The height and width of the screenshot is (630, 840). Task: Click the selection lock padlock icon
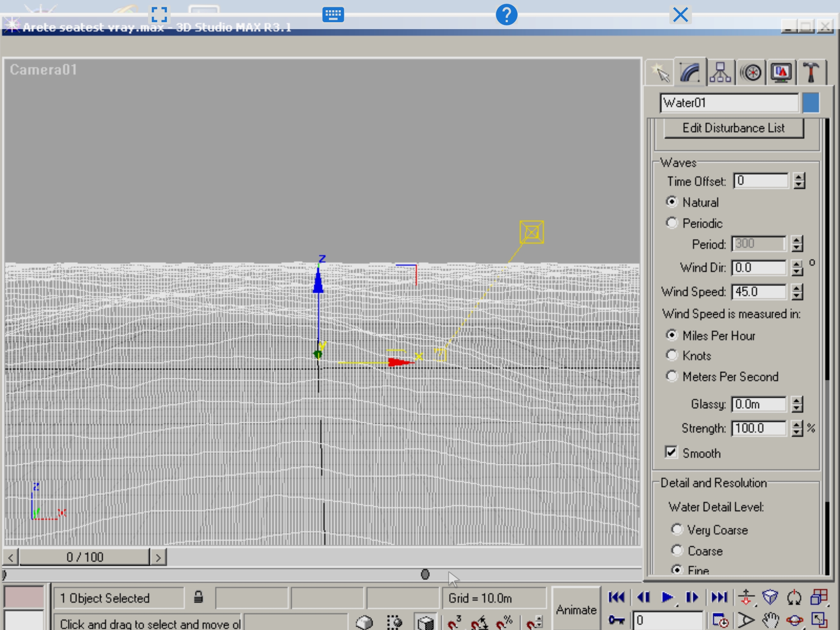(x=199, y=597)
